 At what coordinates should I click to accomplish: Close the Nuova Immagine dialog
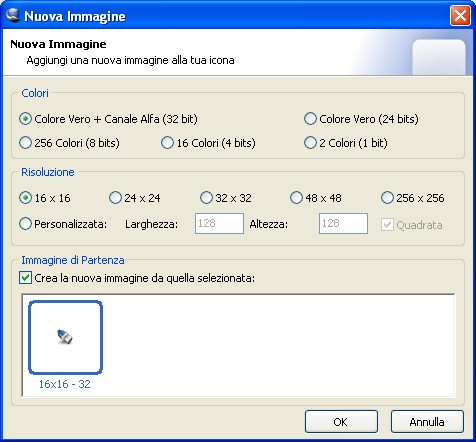(x=460, y=15)
